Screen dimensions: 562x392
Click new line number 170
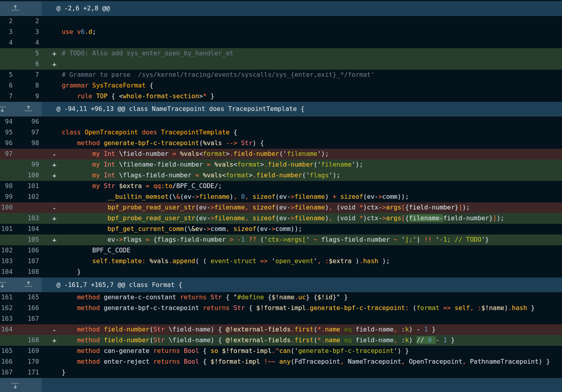click(33, 362)
